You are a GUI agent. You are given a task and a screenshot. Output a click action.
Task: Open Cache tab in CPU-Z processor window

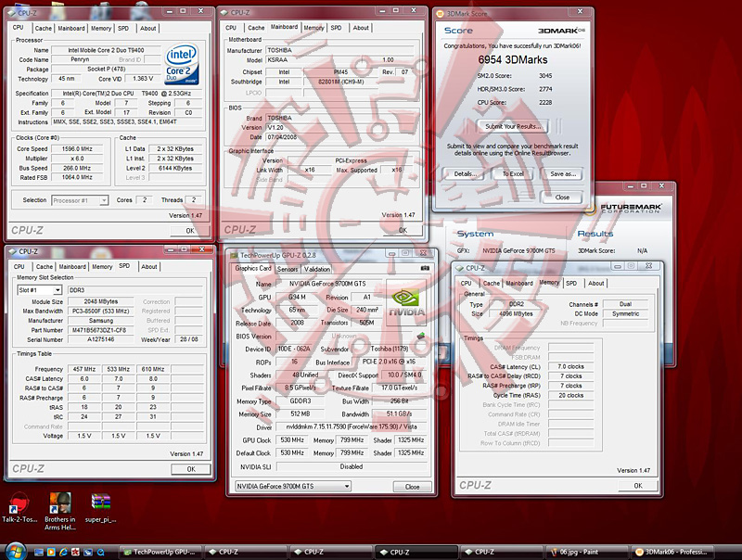43,29
